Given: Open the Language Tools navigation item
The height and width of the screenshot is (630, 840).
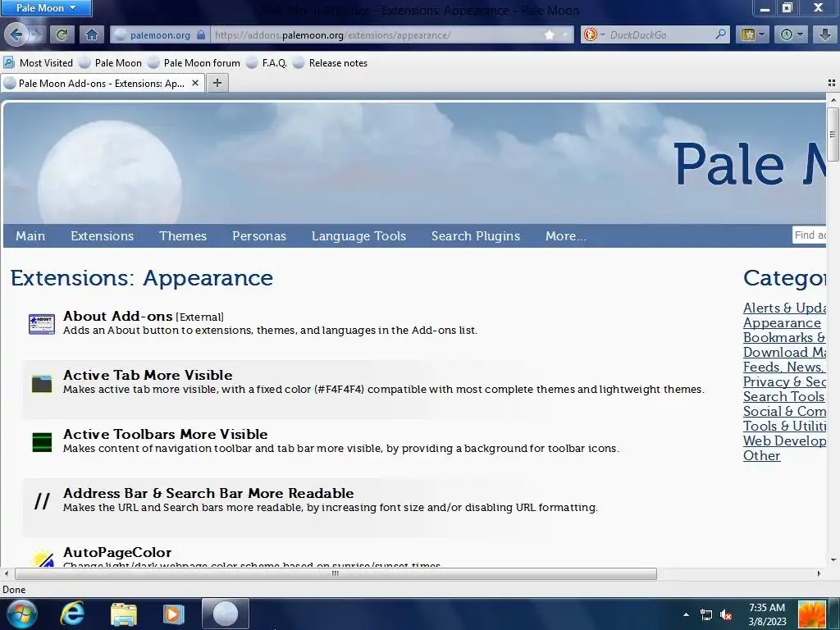Looking at the screenshot, I should [x=359, y=235].
